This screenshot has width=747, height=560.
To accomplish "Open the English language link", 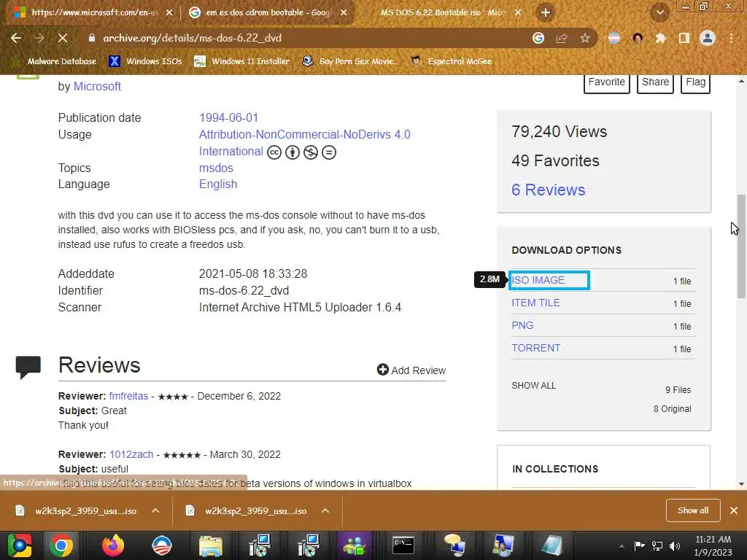I will point(218,184).
